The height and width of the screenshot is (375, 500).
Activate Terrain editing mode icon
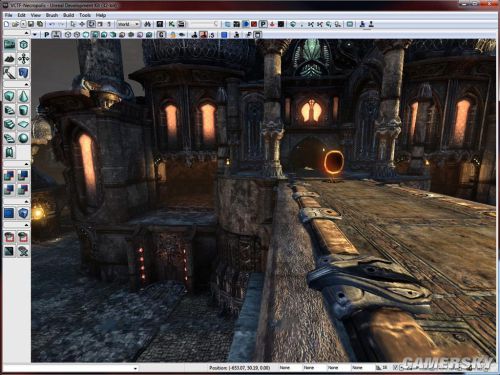(x=9, y=59)
